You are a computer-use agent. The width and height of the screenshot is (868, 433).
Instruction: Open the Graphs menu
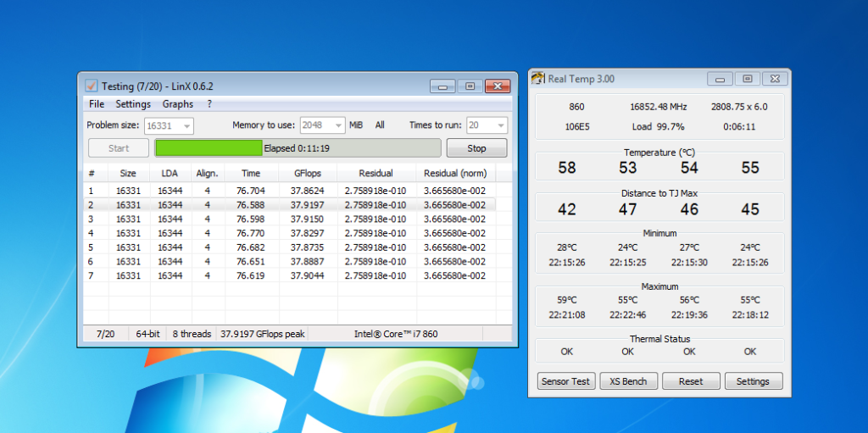pos(178,104)
